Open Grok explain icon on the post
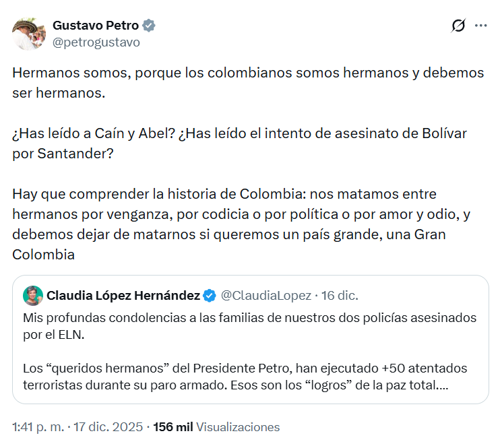Screen dimensions: 500x448 (x=458, y=26)
